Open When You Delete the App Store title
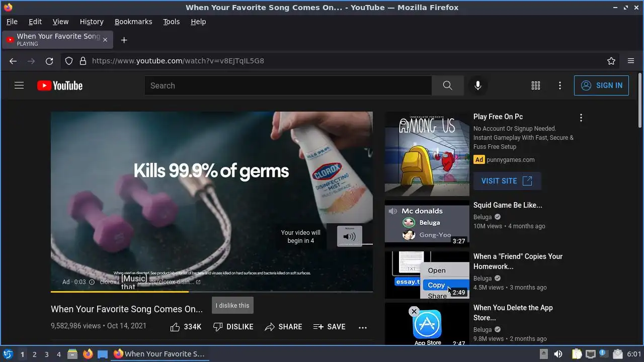 click(x=513, y=313)
